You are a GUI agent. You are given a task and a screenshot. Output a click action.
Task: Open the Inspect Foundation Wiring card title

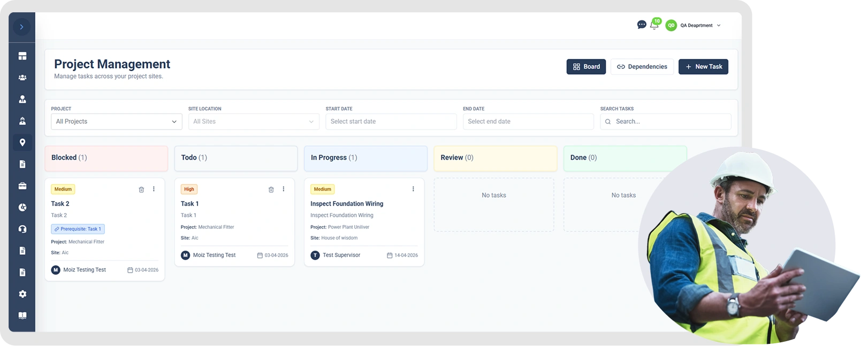point(347,204)
